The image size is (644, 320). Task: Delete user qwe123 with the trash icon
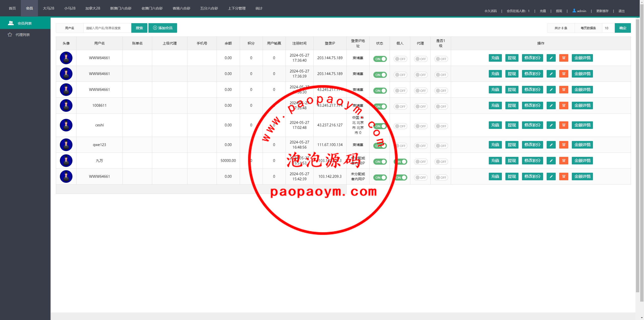click(564, 145)
